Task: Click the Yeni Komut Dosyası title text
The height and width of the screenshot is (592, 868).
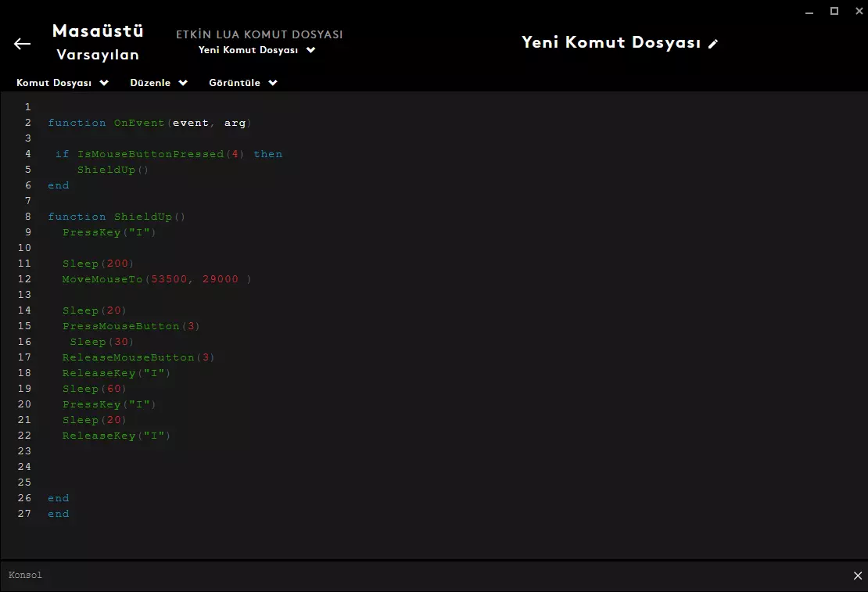Action: pos(612,43)
